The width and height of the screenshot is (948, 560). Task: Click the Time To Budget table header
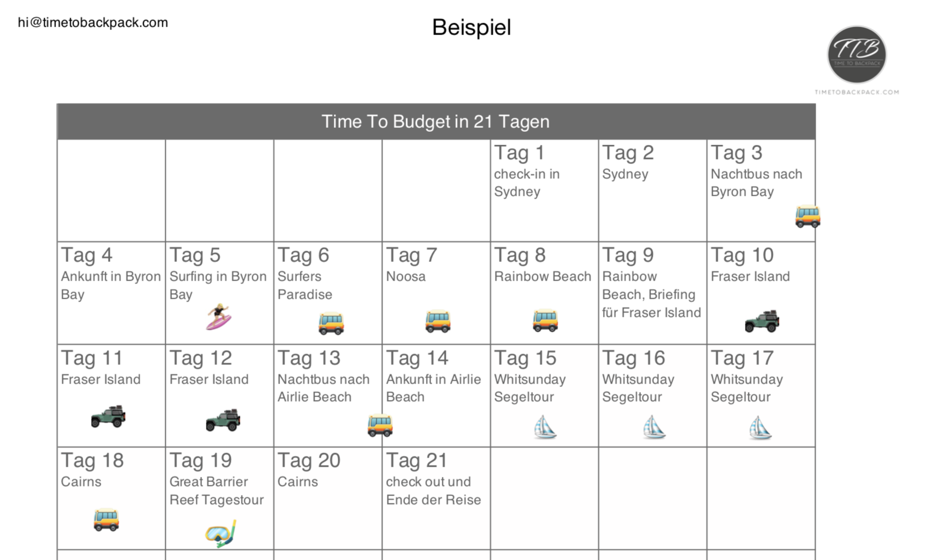point(436,122)
